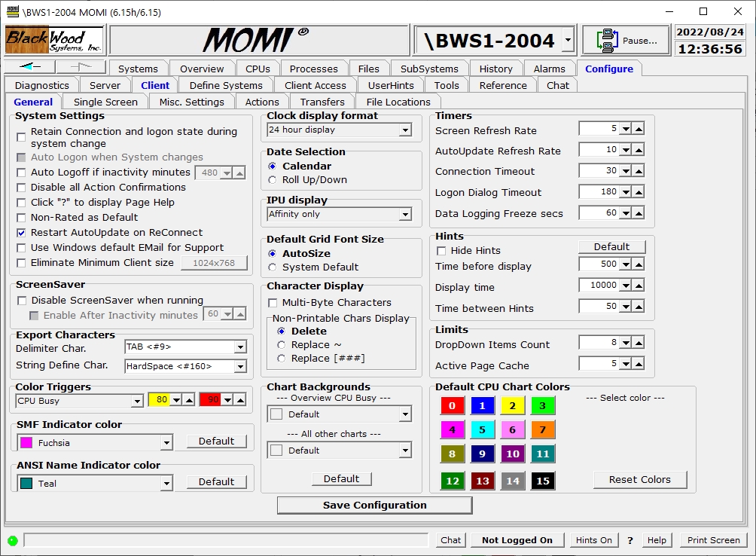Screen dimensions: 756x556
Task: Click the left arrow navigation button
Action: [29, 66]
